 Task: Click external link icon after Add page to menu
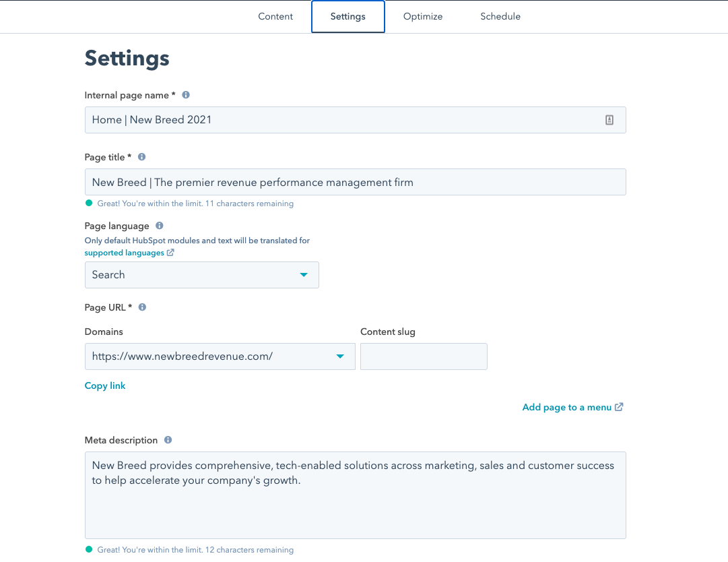click(x=619, y=407)
